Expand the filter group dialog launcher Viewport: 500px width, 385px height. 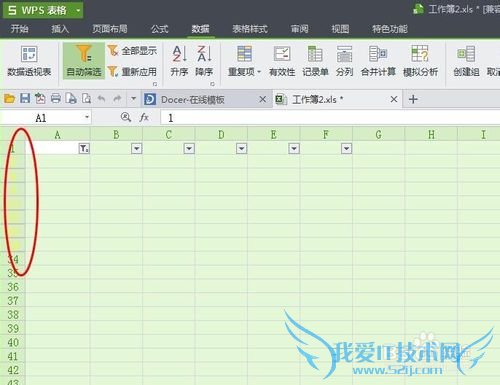[155, 84]
